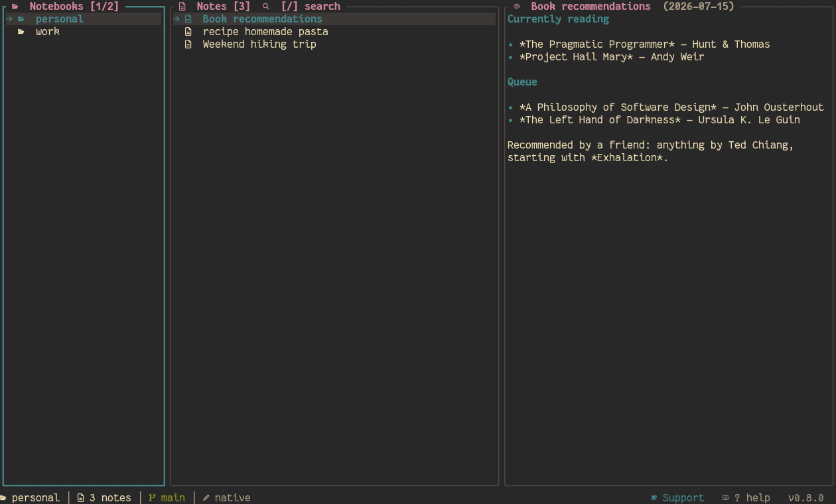Click the document icon beside recipe homemade pasta
This screenshot has height=504, width=836.
(188, 32)
